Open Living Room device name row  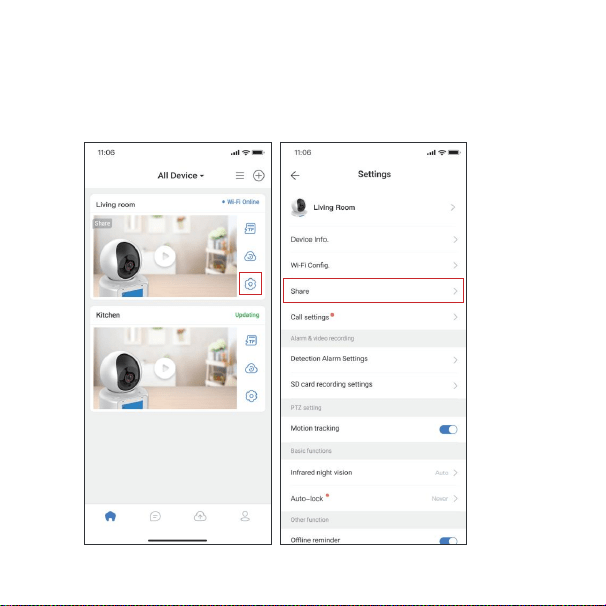373,208
